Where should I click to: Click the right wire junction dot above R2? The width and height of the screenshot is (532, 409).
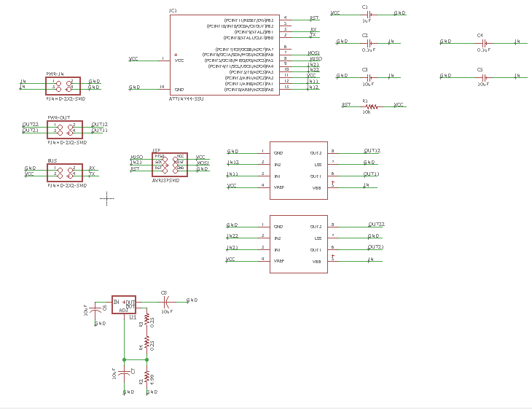(146, 359)
